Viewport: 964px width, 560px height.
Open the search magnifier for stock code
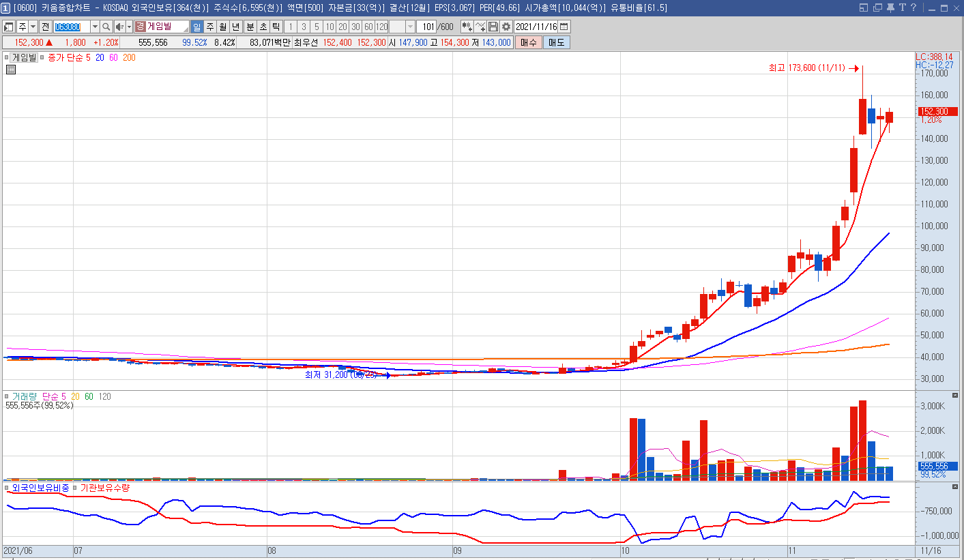point(106,27)
